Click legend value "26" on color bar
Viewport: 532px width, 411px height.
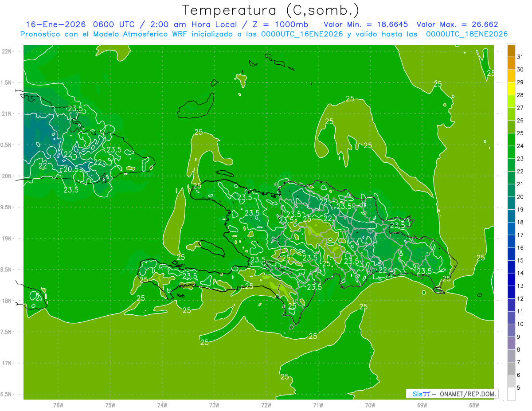(x=520, y=121)
